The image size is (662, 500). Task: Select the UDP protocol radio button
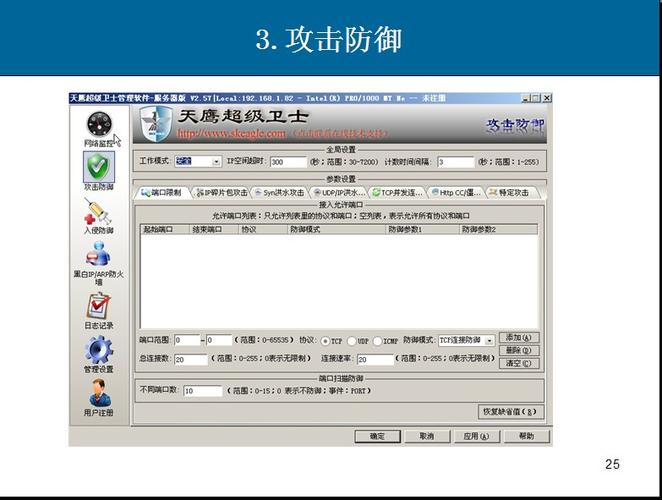pos(351,341)
